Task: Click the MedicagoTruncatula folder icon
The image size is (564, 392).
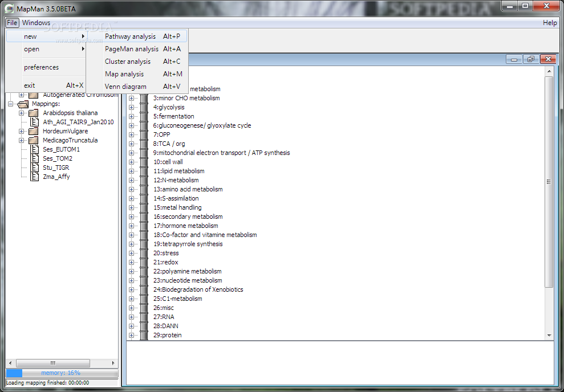Action: (34, 140)
